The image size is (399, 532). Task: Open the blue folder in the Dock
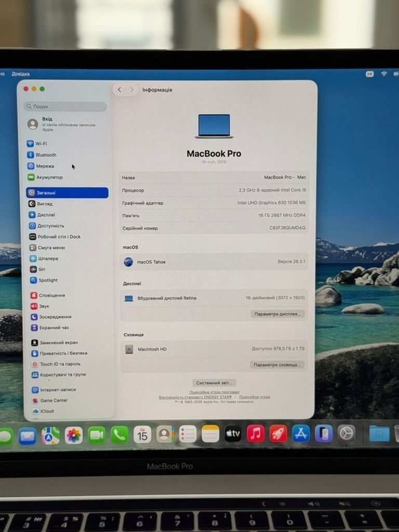coord(379,433)
